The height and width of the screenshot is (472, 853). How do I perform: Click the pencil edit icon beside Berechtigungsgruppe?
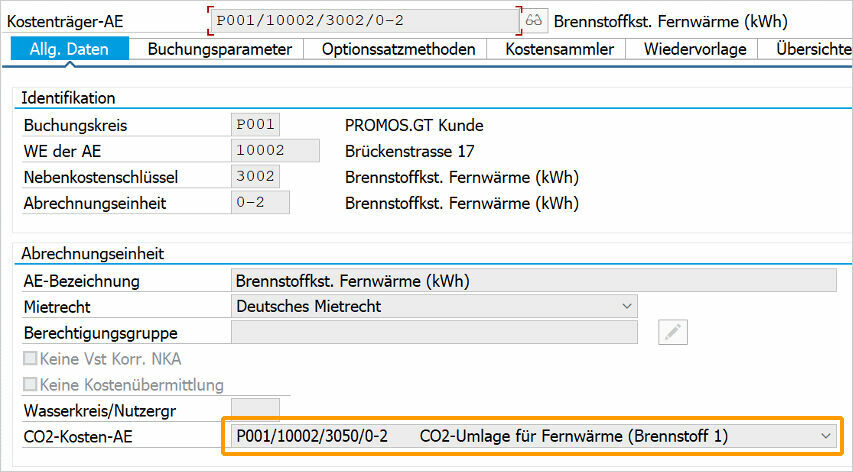672,332
